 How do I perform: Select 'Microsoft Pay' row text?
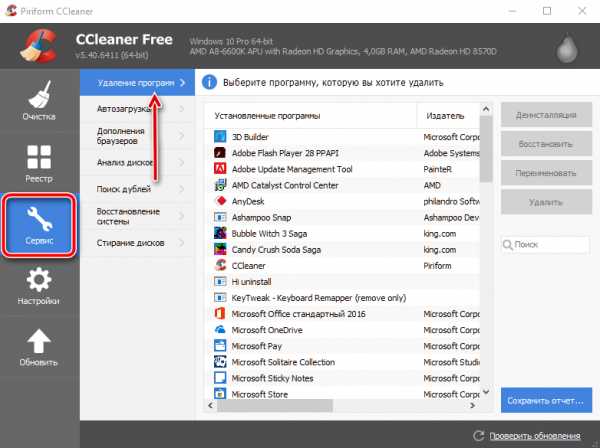(x=257, y=346)
